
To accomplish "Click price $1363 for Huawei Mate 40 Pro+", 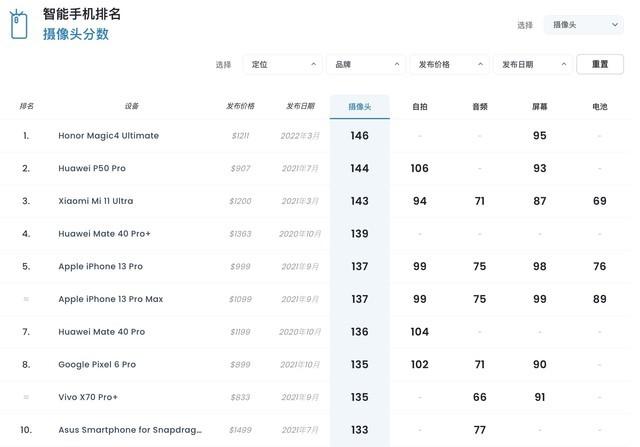I will pos(240,234).
